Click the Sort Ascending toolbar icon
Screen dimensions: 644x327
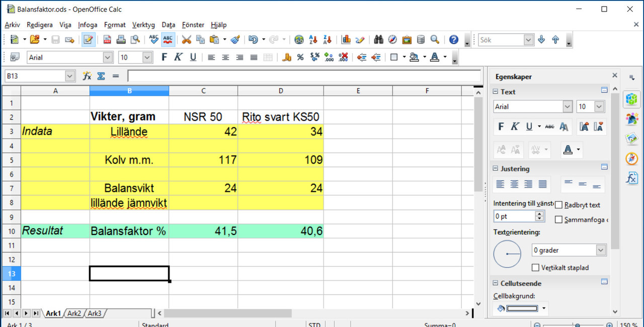(x=313, y=40)
